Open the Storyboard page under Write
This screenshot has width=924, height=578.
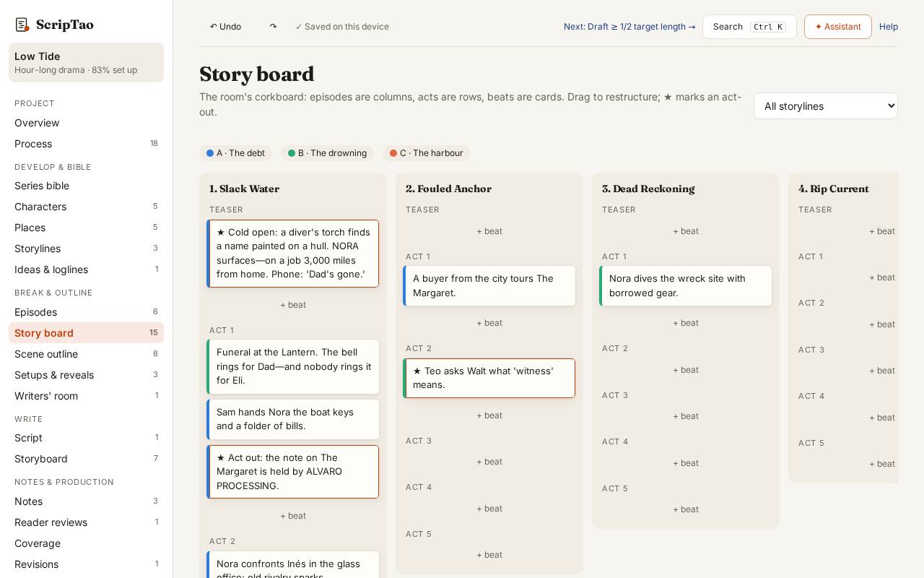pos(86,459)
